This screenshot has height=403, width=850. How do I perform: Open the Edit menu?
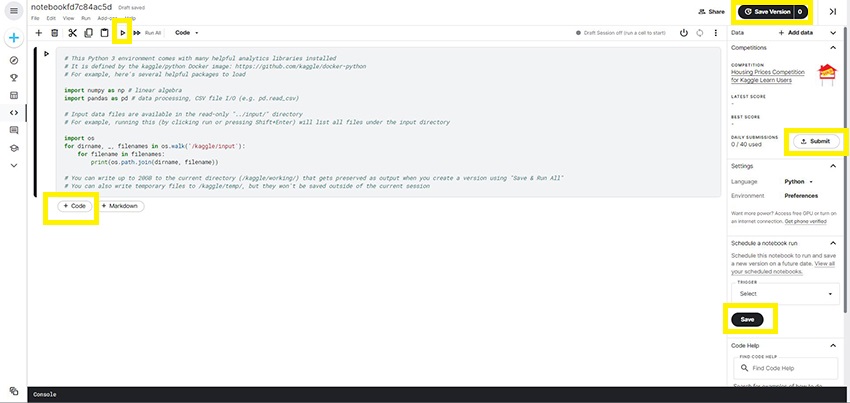pyautogui.click(x=51, y=18)
